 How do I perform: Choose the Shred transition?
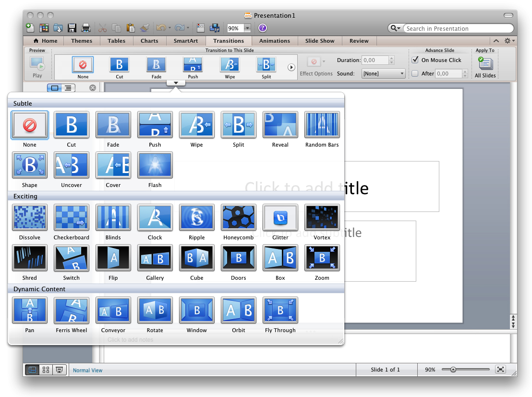pos(29,258)
